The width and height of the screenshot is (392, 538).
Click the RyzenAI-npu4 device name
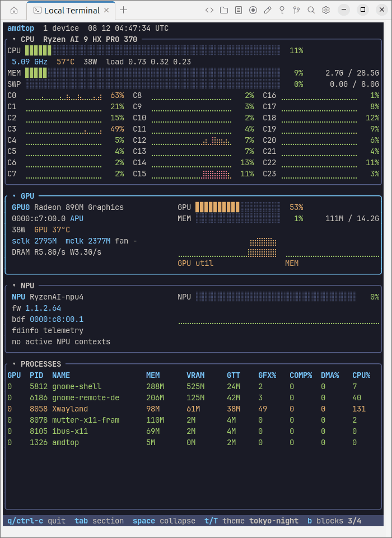click(57, 297)
